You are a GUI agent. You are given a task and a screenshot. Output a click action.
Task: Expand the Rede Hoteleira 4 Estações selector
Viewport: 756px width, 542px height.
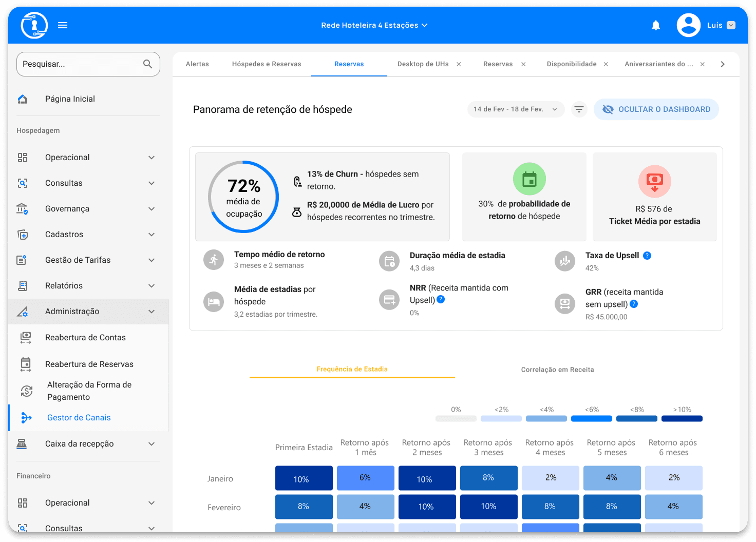tap(374, 25)
